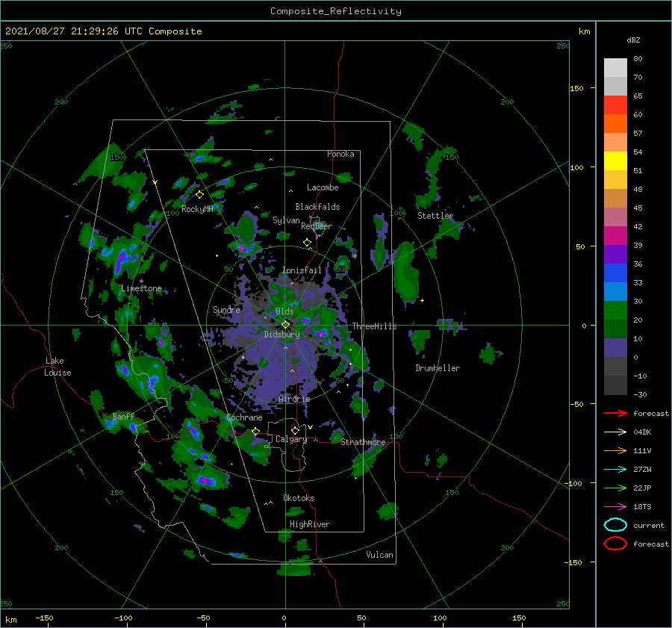Pick the red swatch in dBZ legend
This screenshot has width=672, height=628.
tap(615, 105)
